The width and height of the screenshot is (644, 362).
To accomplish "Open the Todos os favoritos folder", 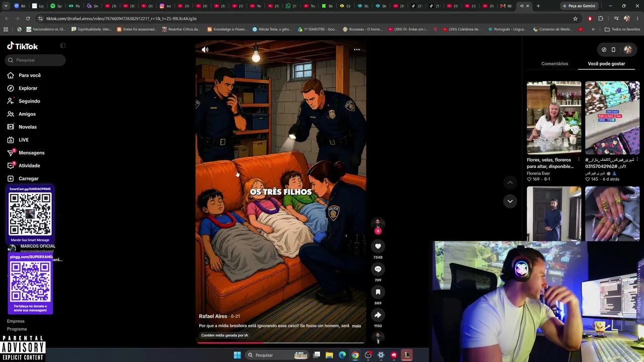I will pos(622,29).
